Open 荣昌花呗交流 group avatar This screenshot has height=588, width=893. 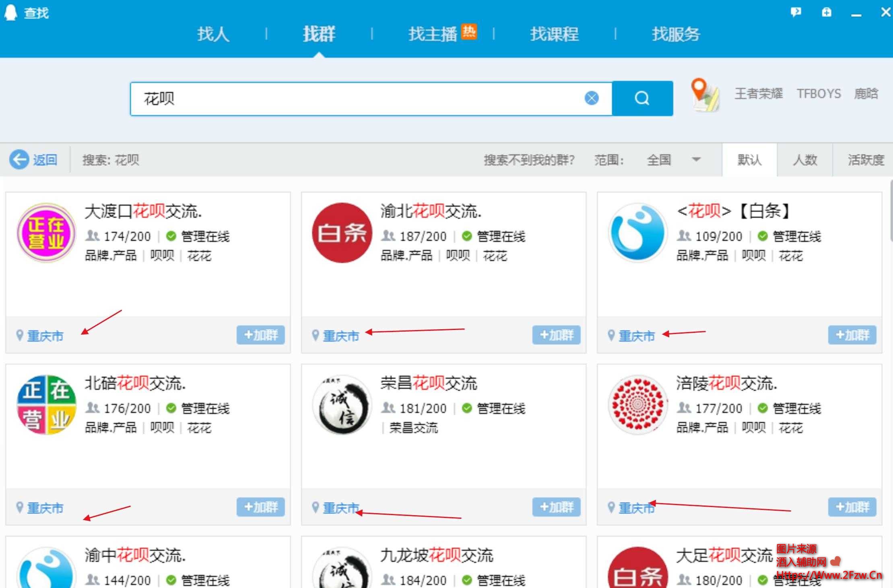coord(342,405)
